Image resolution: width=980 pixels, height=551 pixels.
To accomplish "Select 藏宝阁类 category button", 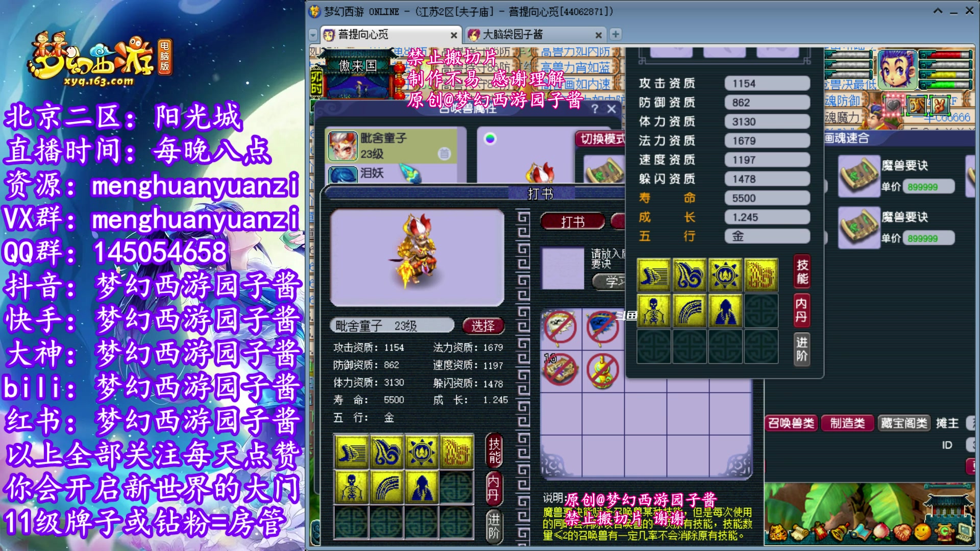I will 903,423.
